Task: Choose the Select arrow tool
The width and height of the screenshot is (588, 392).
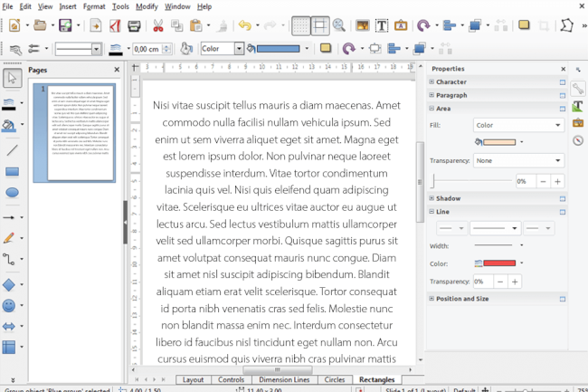Action: point(13,79)
